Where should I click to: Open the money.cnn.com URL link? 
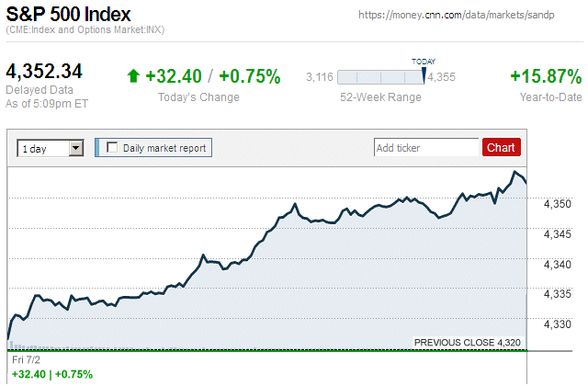click(463, 16)
